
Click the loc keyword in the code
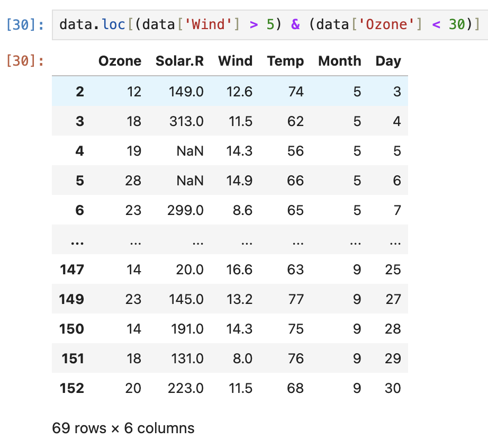[x=114, y=24]
